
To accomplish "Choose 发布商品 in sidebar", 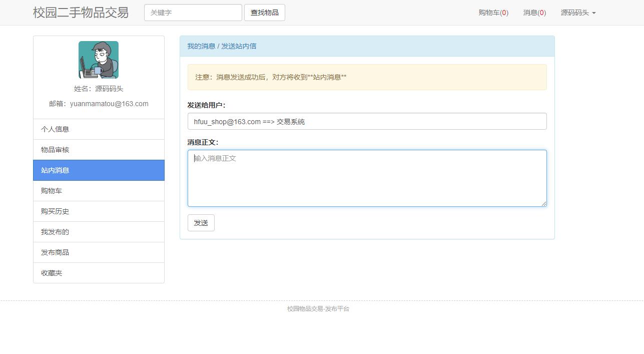I will 99,252.
